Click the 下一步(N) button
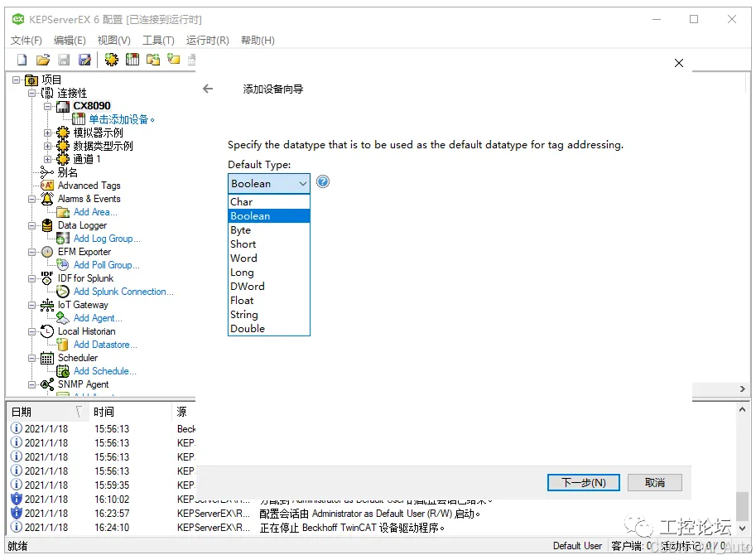This screenshot has height=560, width=756. pyautogui.click(x=584, y=482)
